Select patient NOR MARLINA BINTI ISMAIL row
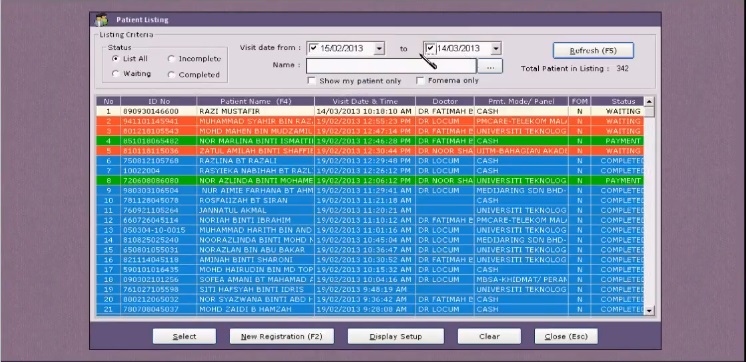 [x=370, y=141]
